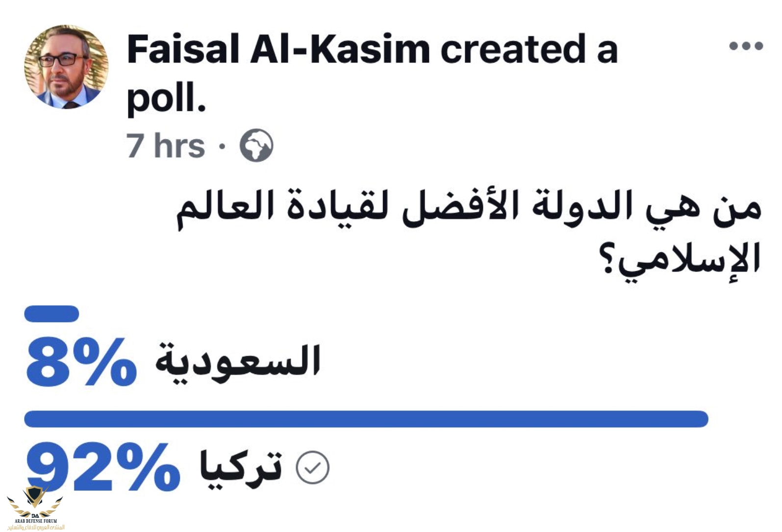Click the word "poll." in the header

166,98
